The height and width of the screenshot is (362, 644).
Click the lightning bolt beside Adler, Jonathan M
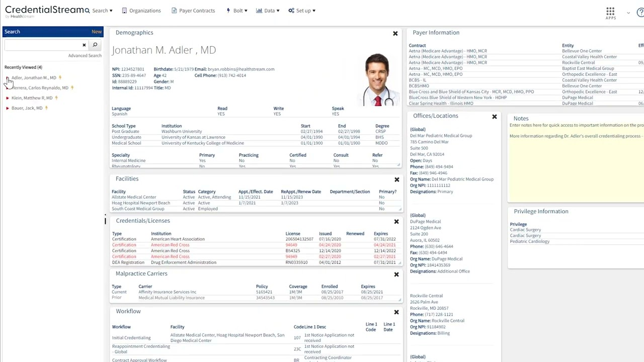coord(60,77)
